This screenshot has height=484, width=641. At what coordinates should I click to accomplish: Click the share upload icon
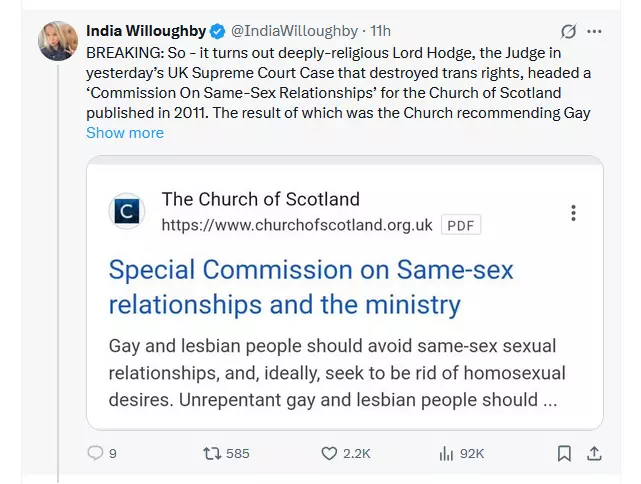(x=594, y=453)
